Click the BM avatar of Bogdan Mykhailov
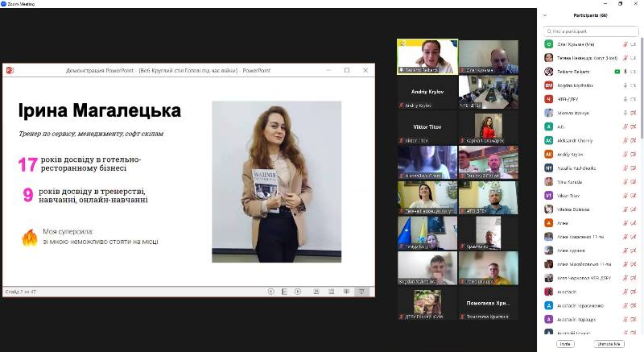The width and height of the screenshot is (644, 352). 549,85
